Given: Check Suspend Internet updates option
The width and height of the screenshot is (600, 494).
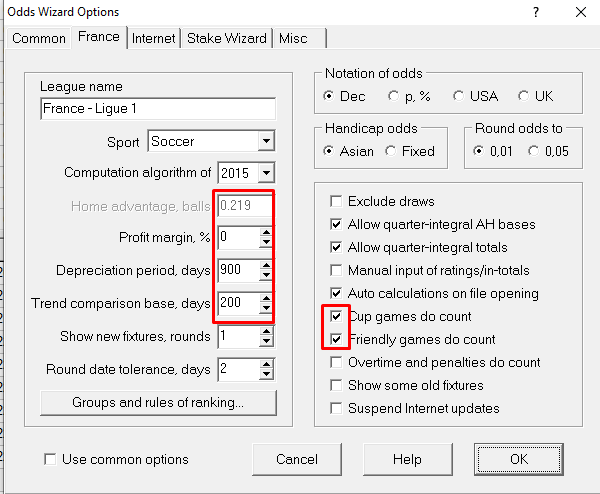Looking at the screenshot, I should tap(337, 408).
